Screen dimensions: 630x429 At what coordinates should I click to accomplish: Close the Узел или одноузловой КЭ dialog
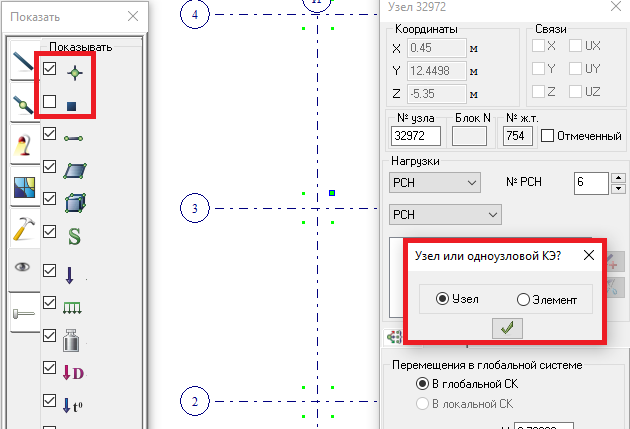coord(588,255)
